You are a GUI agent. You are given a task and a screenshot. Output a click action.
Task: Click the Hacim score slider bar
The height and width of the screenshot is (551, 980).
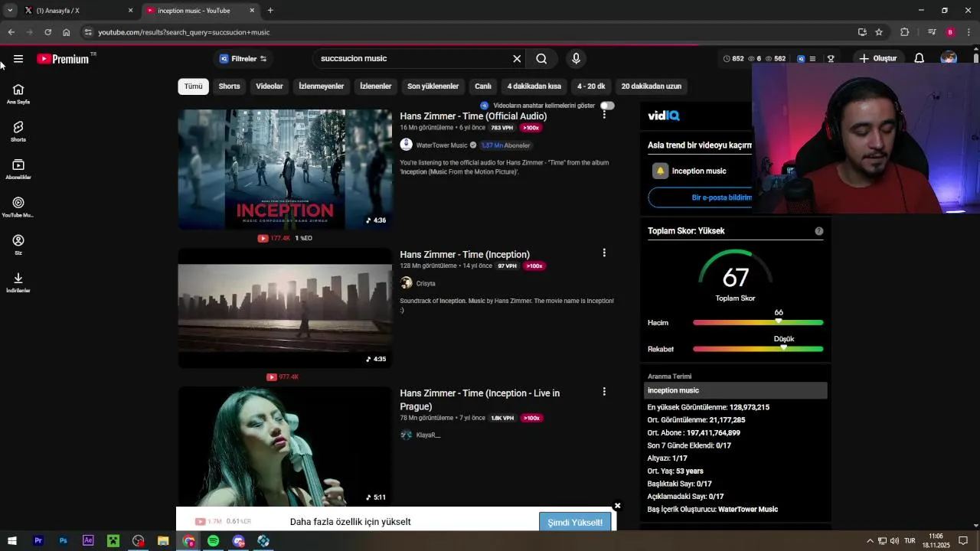758,323
